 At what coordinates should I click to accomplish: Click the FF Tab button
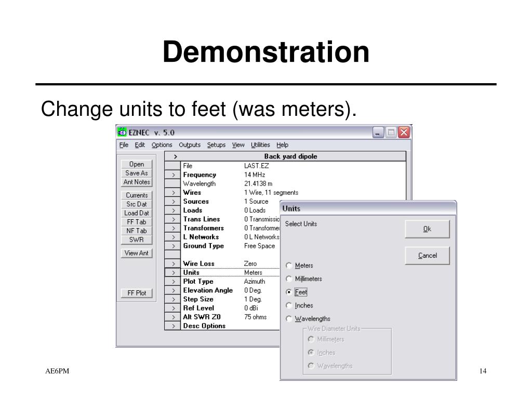137,222
